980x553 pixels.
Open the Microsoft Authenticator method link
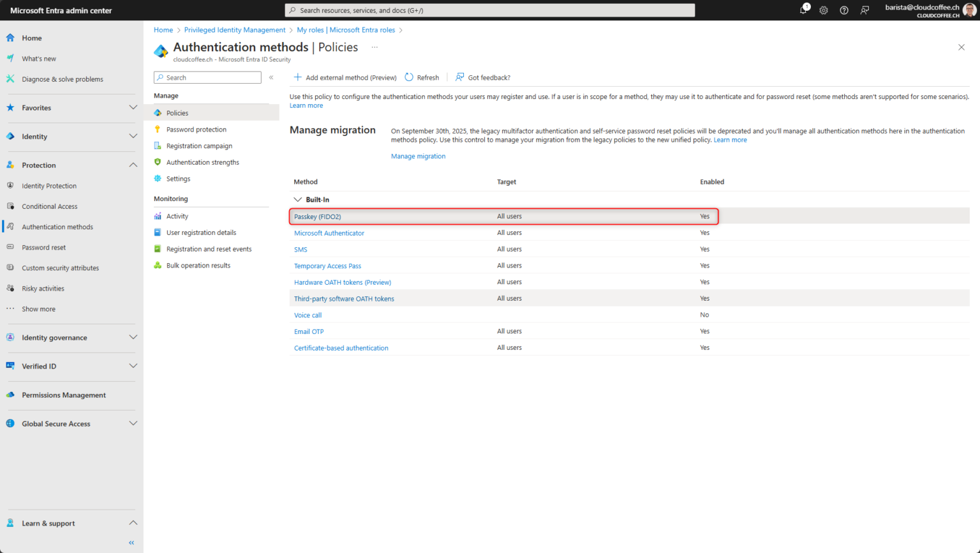[x=329, y=233]
